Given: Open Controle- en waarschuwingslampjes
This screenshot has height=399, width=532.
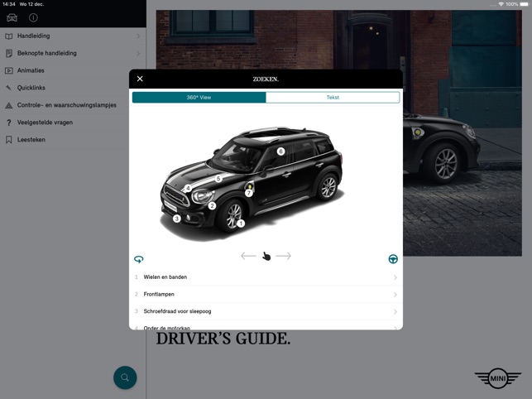Looking at the screenshot, I should pos(73,105).
